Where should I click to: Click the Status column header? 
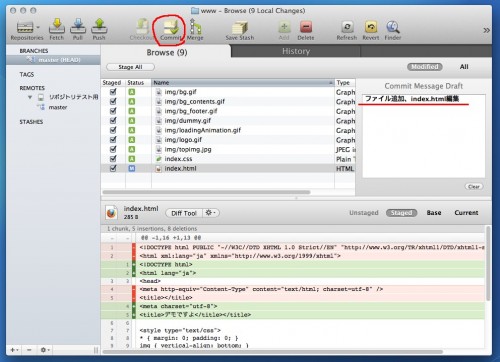138,82
